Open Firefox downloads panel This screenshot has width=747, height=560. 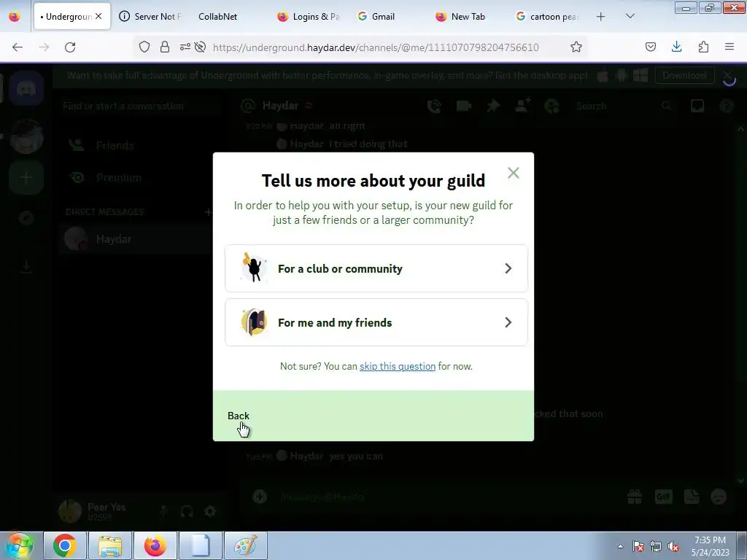[x=676, y=47]
